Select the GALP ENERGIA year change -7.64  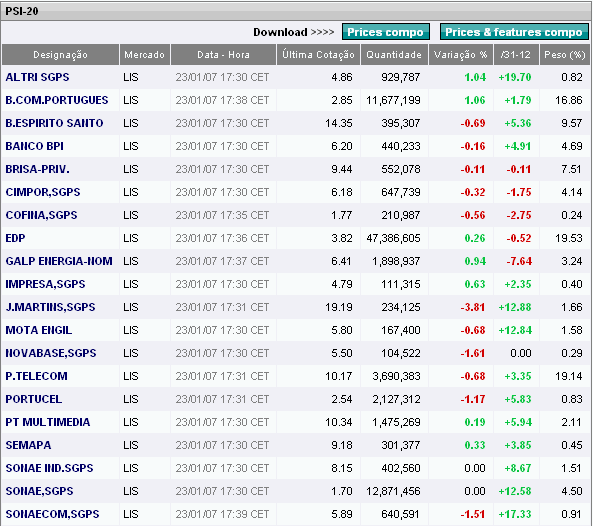pos(519,261)
